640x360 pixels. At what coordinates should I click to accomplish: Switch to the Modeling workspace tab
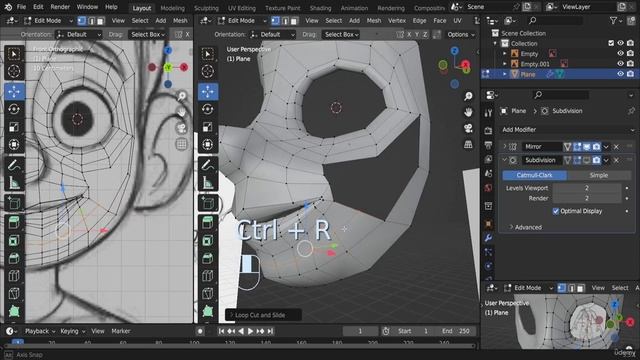[x=172, y=8]
